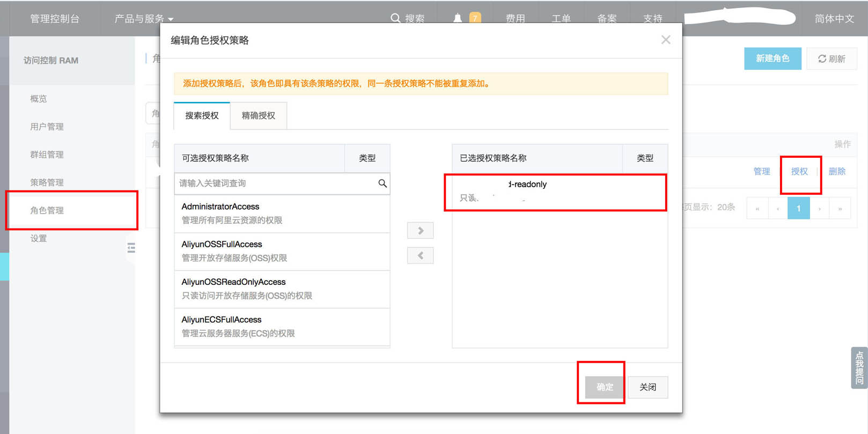Open 群组管理 in the sidebar
The width and height of the screenshot is (868, 434).
point(47,155)
